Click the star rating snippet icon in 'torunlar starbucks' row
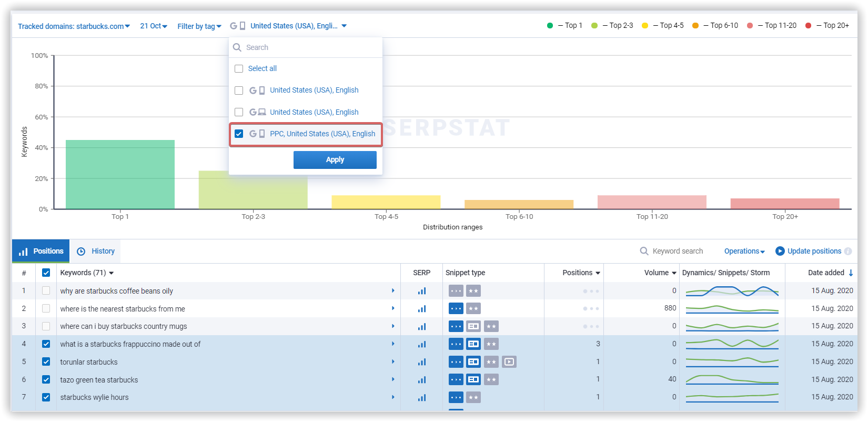Screen dimensions: 868x422 pos(491,361)
